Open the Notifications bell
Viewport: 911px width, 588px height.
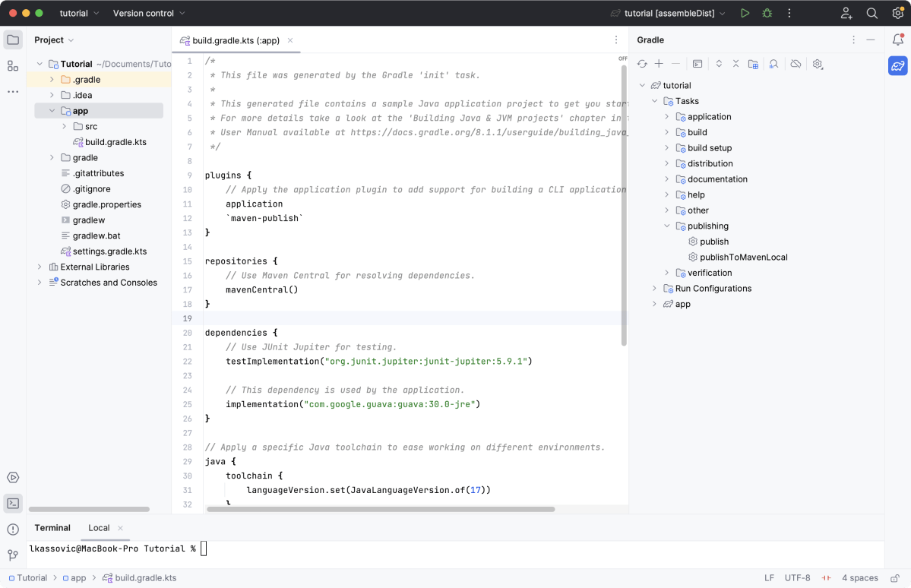click(x=897, y=40)
